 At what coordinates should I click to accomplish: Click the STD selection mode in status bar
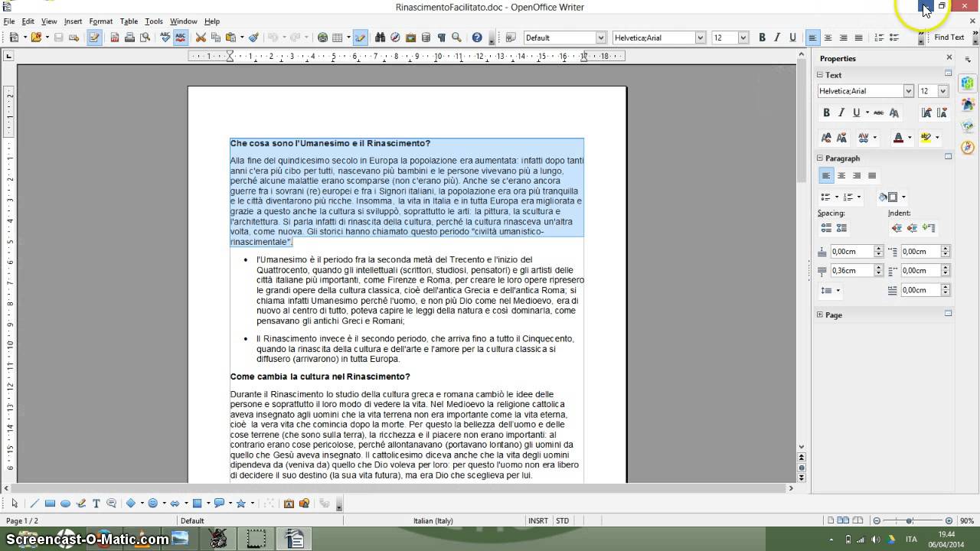click(563, 521)
